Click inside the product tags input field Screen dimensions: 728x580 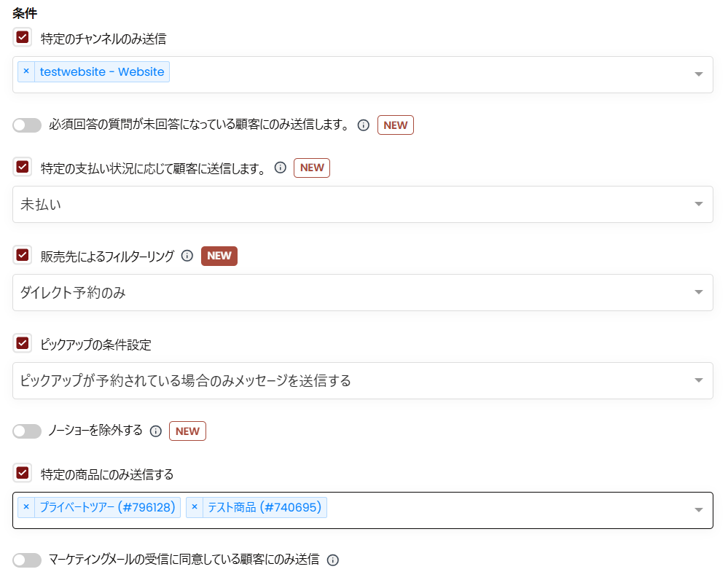click(510, 509)
